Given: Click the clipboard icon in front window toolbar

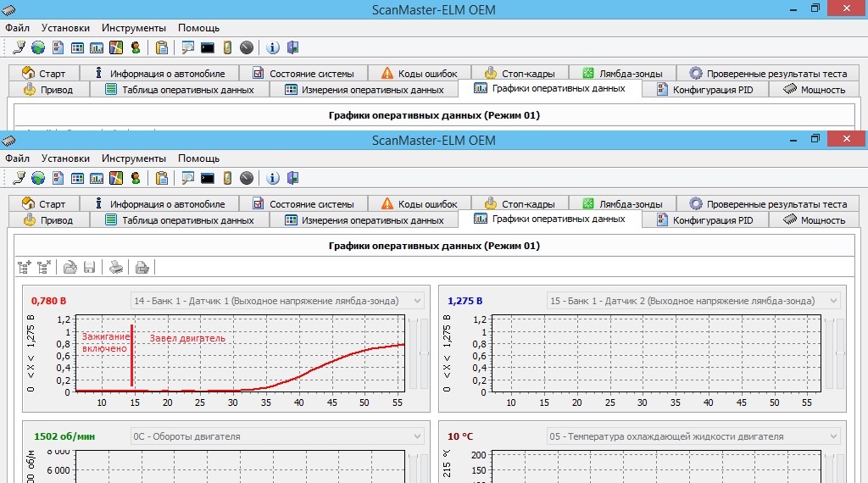Looking at the screenshot, I should point(161,178).
